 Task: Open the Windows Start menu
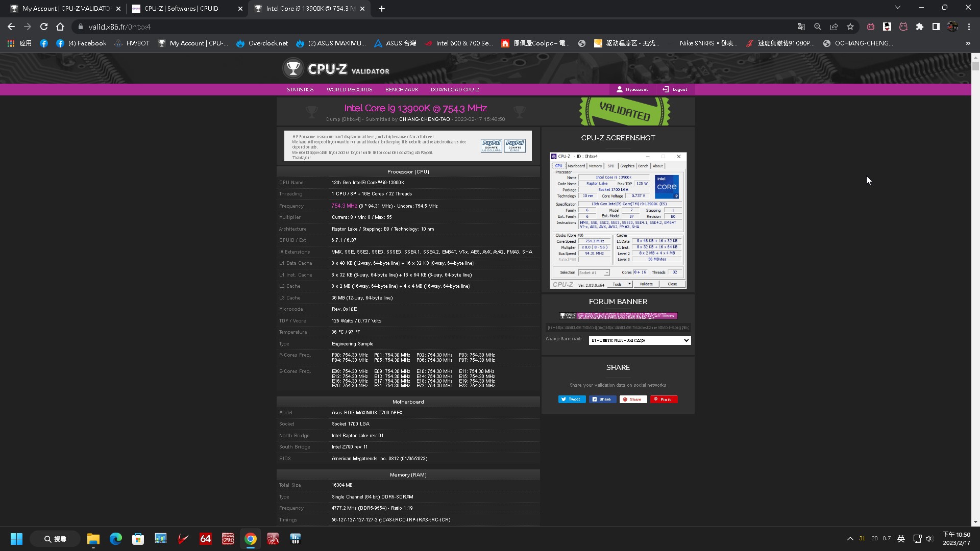point(16,539)
